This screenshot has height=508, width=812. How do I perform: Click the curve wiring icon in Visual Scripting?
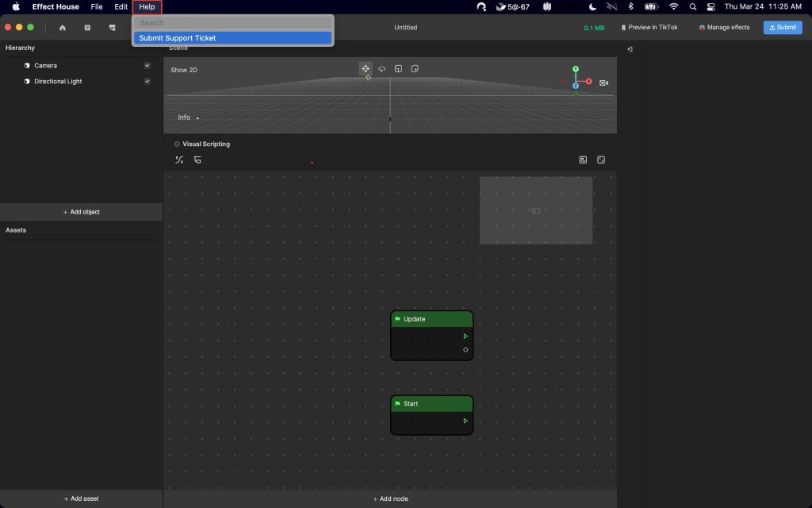(179, 160)
